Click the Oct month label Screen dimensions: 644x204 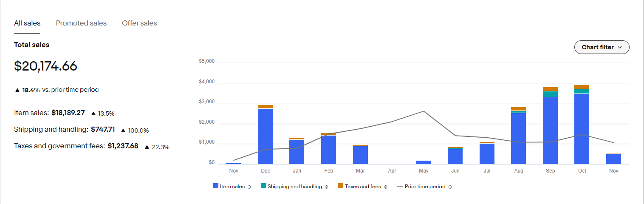[582, 171]
